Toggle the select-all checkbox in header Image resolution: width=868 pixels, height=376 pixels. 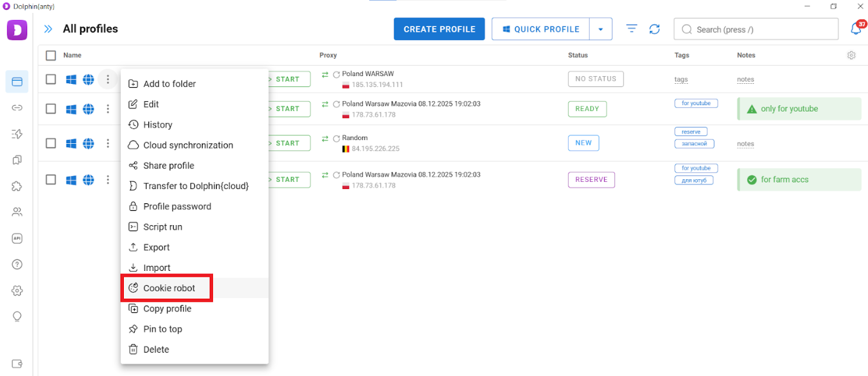[51, 55]
